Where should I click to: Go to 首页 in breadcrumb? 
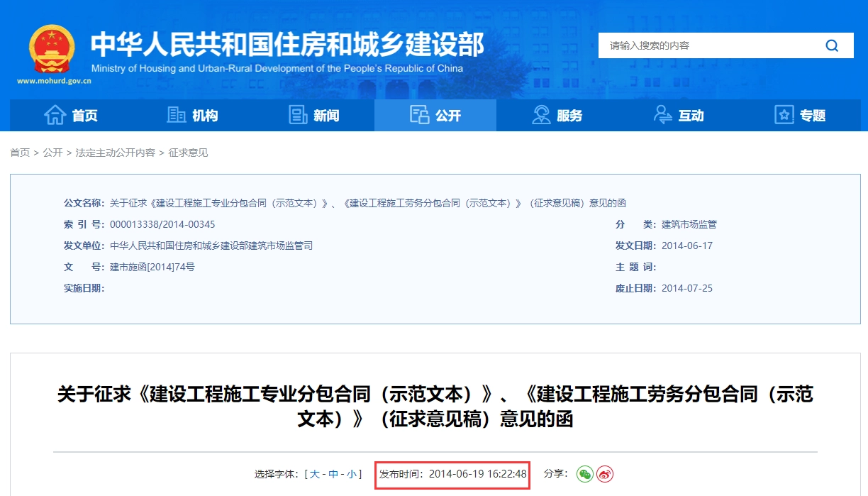tap(20, 153)
